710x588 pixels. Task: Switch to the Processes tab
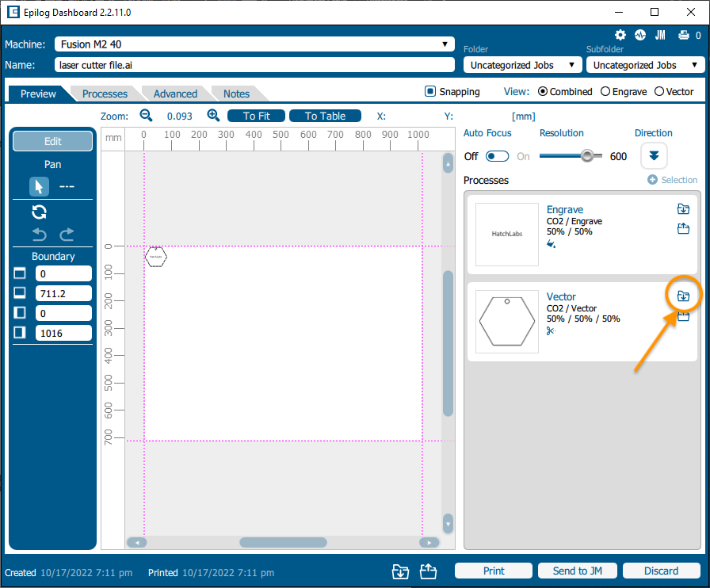(105, 94)
